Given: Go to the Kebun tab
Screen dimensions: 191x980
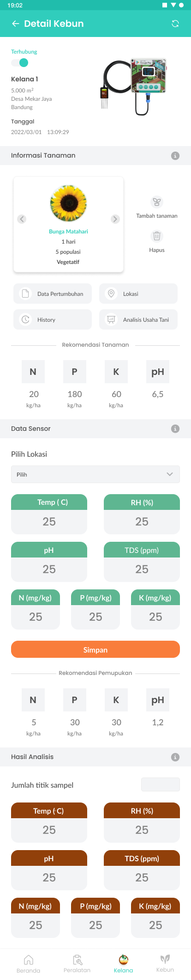Looking at the screenshot, I should (x=165, y=964).
